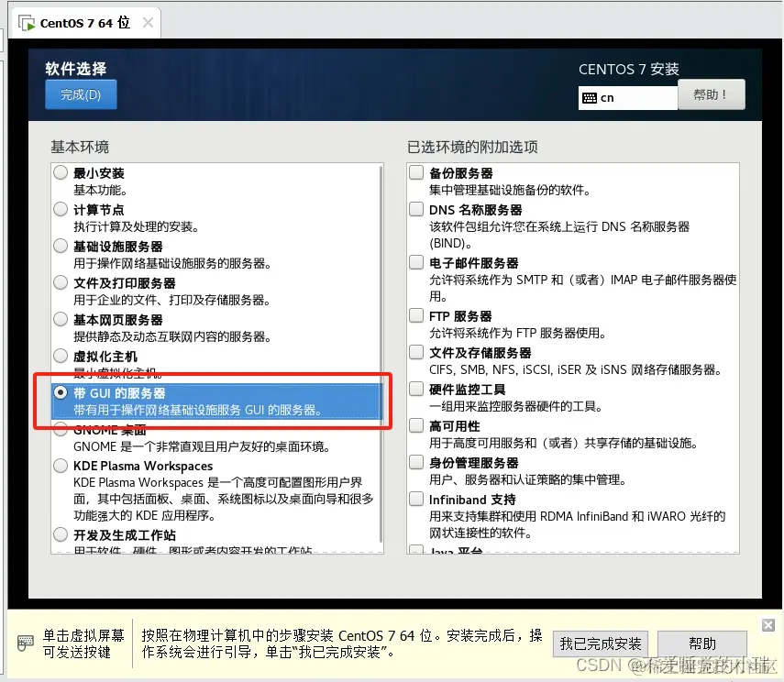Click the 我已完成安装 button
The height and width of the screenshot is (682, 784).
600,643
